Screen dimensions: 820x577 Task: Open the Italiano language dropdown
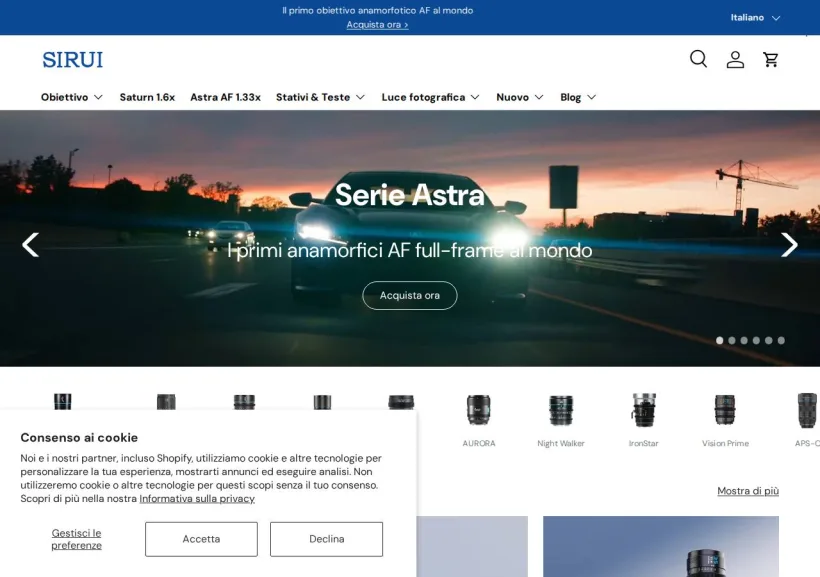point(755,18)
